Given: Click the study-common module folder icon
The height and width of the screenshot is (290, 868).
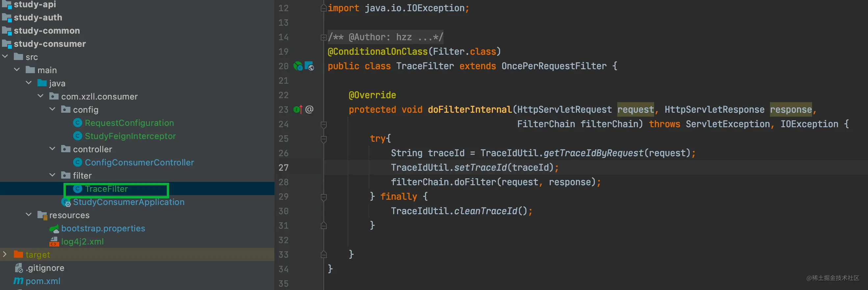Looking at the screenshot, I should pos(7,31).
